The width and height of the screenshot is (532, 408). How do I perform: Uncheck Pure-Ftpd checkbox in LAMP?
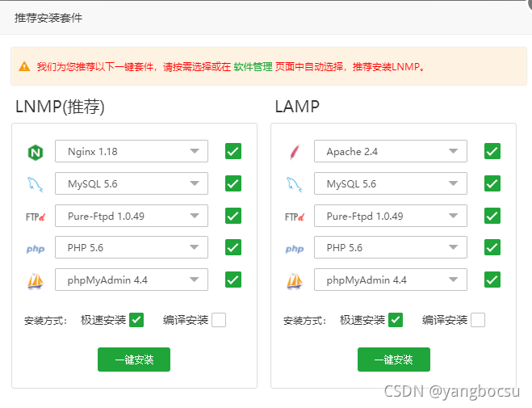(x=492, y=216)
